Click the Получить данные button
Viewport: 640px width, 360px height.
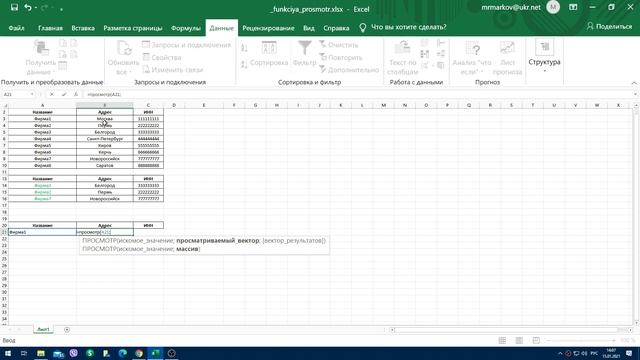click(40, 58)
